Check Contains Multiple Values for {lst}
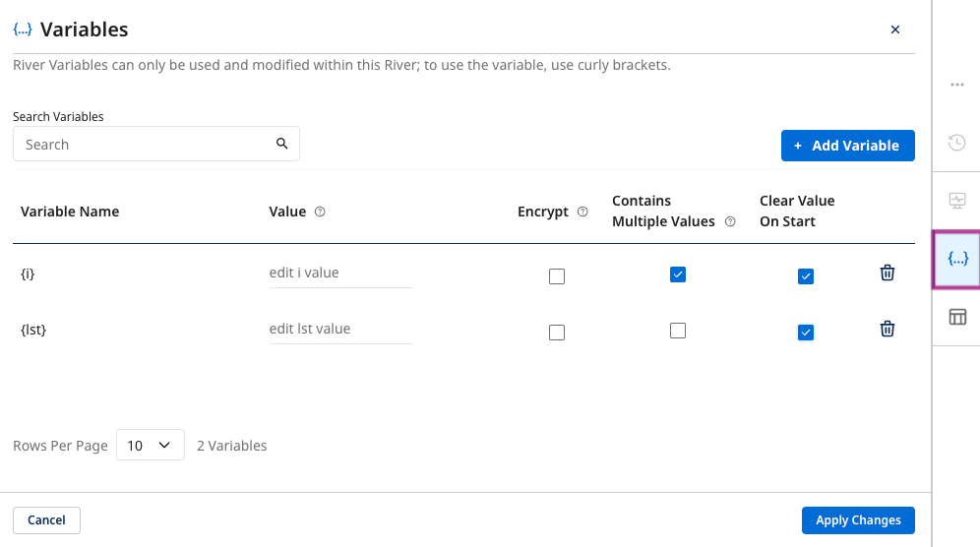Image resolution: width=980 pixels, height=547 pixels. (677, 331)
